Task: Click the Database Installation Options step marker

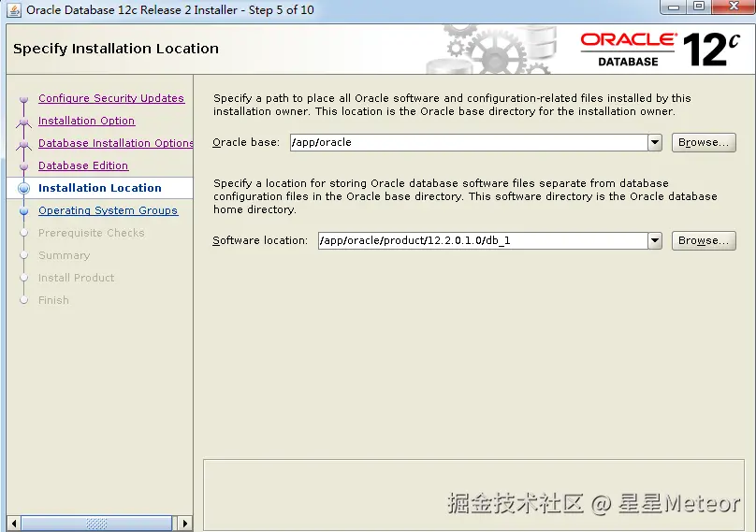Action: (x=23, y=145)
